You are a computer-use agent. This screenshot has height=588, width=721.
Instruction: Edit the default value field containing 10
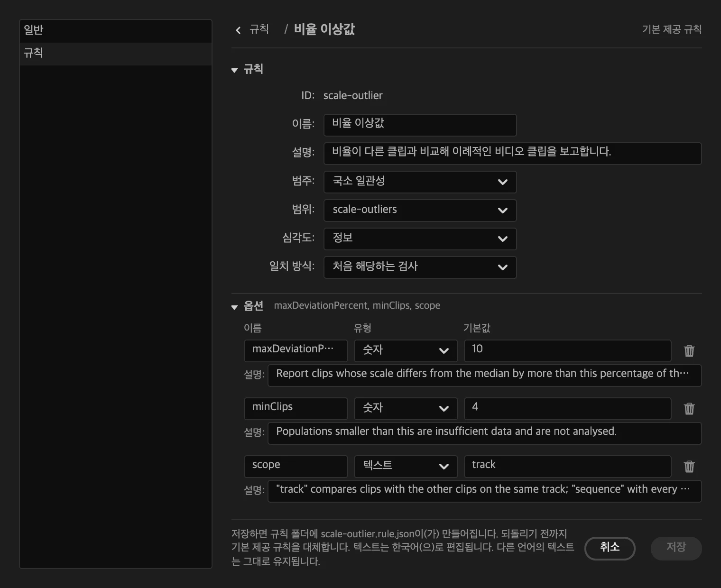(x=568, y=351)
